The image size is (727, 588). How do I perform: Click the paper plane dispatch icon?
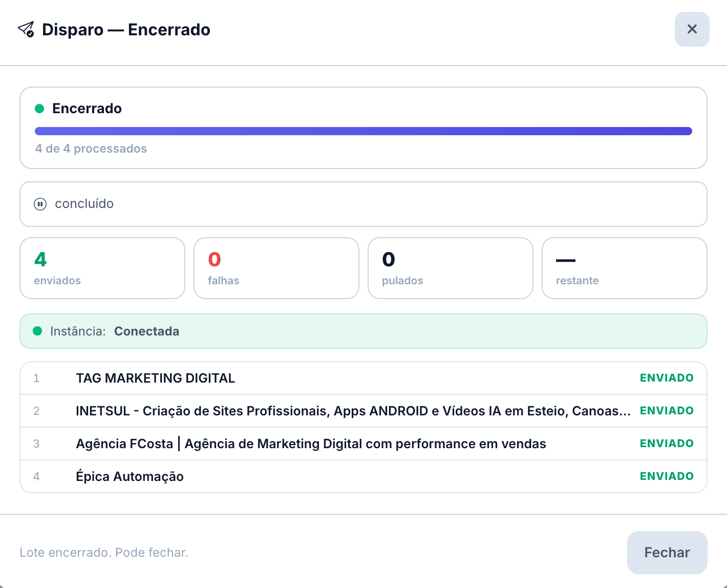(26, 29)
